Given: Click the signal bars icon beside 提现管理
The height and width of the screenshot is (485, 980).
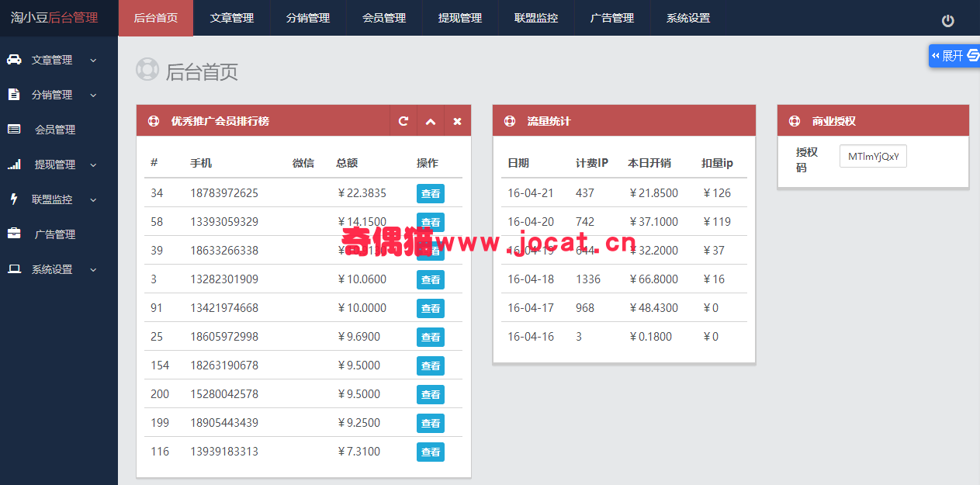Looking at the screenshot, I should pyautogui.click(x=14, y=164).
